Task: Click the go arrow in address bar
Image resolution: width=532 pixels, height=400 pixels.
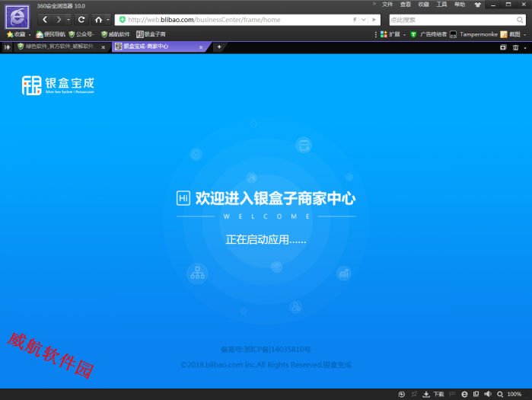Action: [374, 20]
